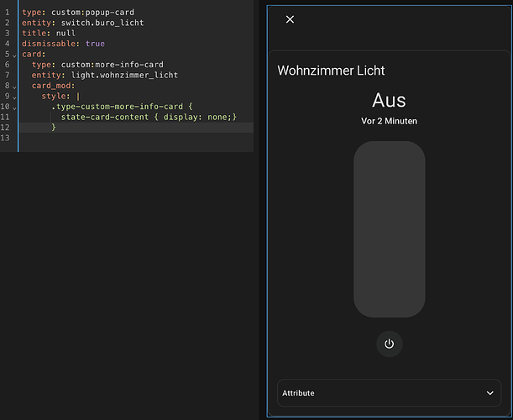This screenshot has width=513, height=420.
Task: Click the chevron arrow beside Attribute
Action: click(490, 392)
